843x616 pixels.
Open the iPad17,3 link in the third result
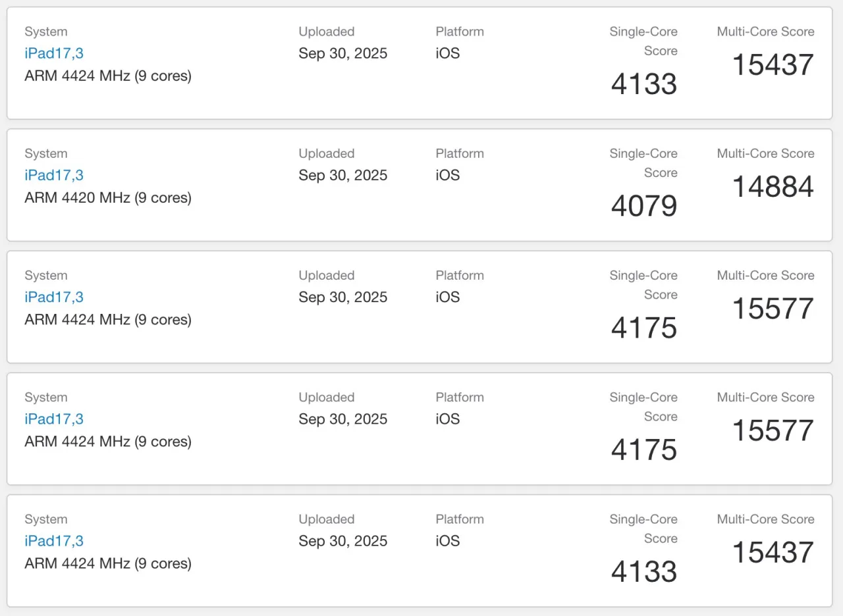click(x=54, y=297)
